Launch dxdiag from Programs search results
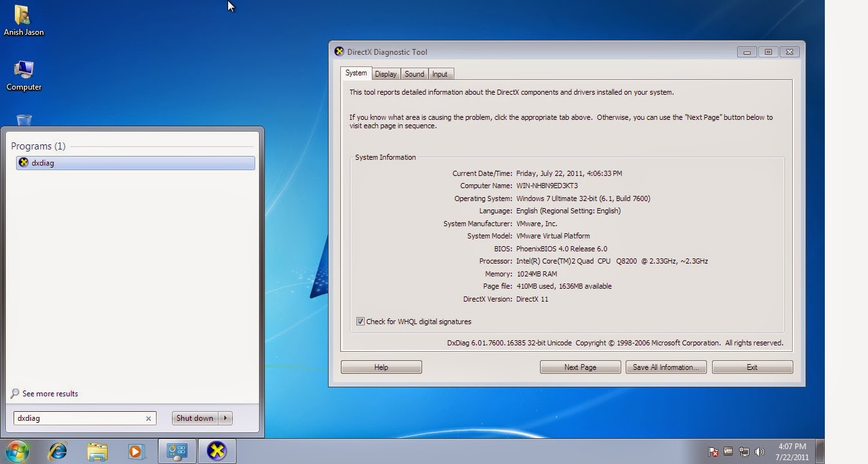 pos(135,163)
